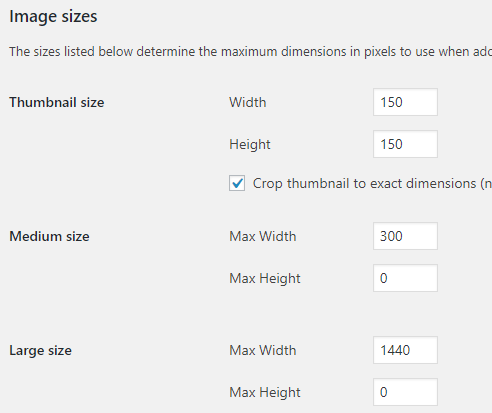Click the Thumbnail Width input field
Image resolution: width=492 pixels, height=413 pixels.
[405, 102]
